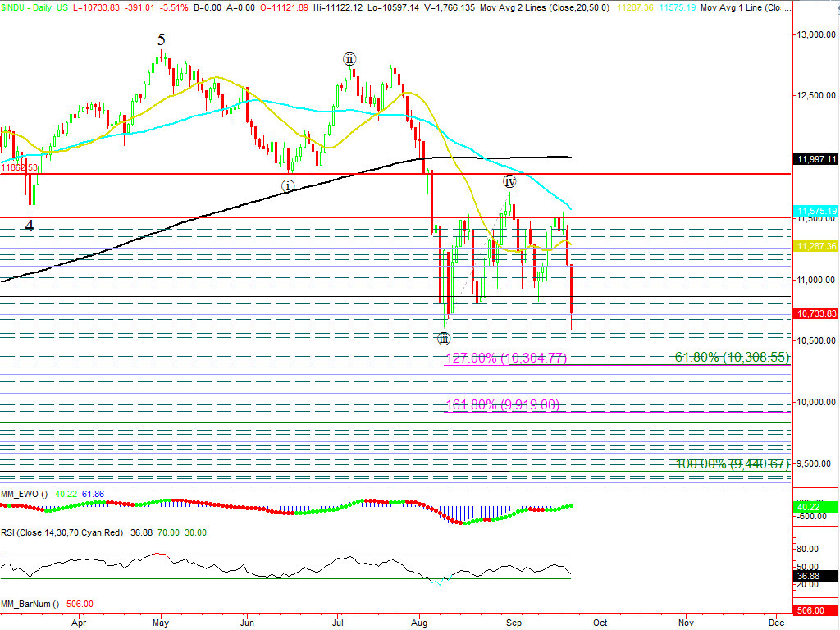Screen dimensions: 840x630
Task: Click the cyan 11,575.19 moving average tag
Action: 815,211
